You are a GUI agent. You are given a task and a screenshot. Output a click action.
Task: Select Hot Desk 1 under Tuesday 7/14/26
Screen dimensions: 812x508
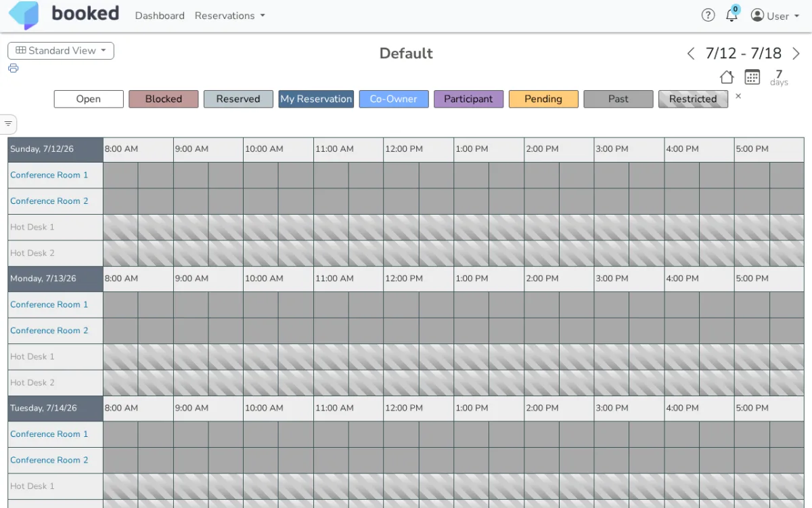pos(32,486)
